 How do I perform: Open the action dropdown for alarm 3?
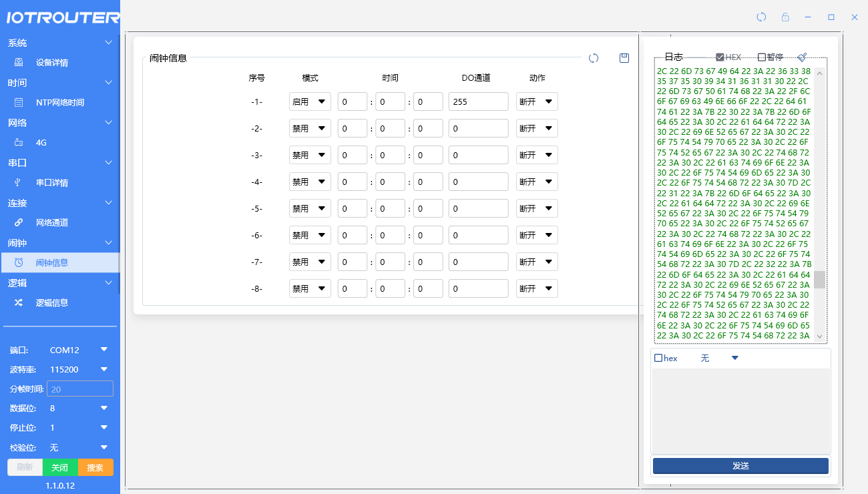click(537, 155)
